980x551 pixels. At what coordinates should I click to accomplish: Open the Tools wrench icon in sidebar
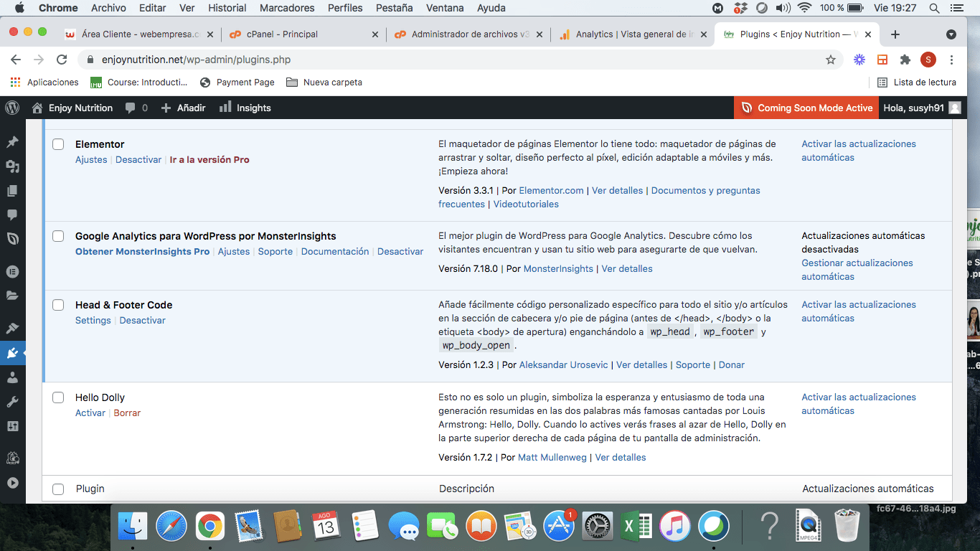point(12,402)
